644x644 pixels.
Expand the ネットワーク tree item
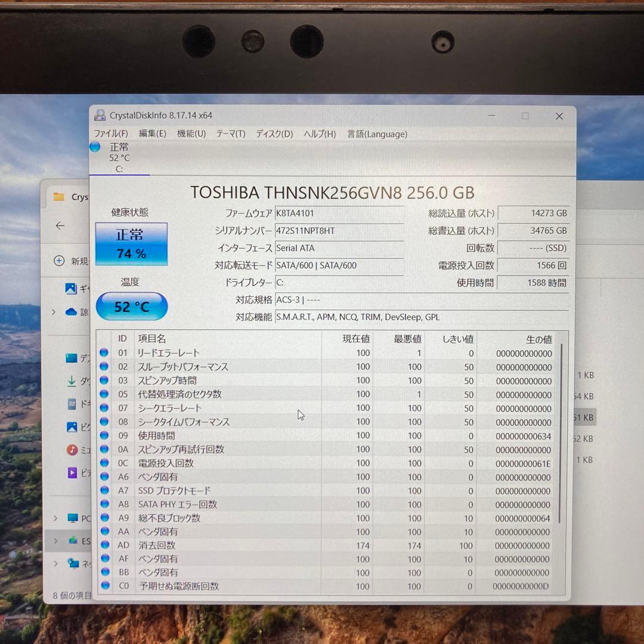(x=55, y=562)
